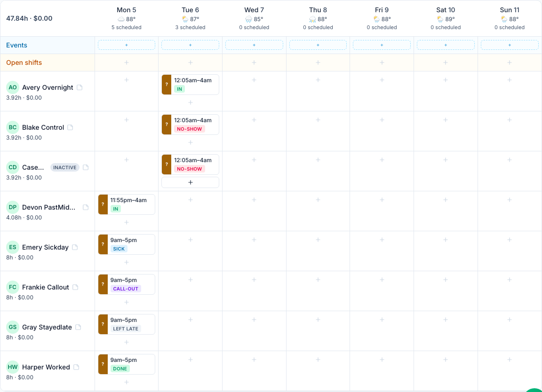Open Frankie Callout employee name

(x=46, y=287)
